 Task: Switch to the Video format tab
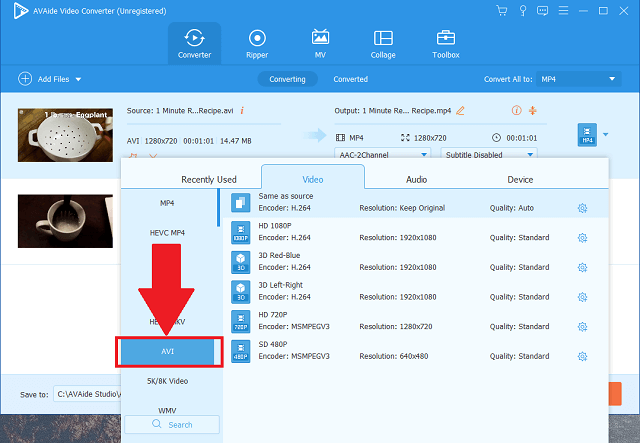[x=313, y=177]
